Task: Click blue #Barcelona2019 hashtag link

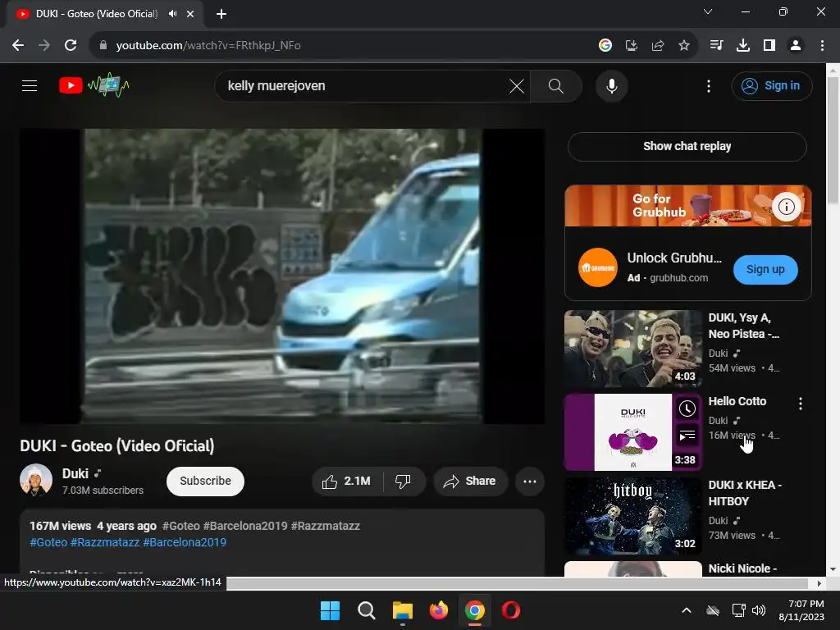Action: (x=185, y=542)
